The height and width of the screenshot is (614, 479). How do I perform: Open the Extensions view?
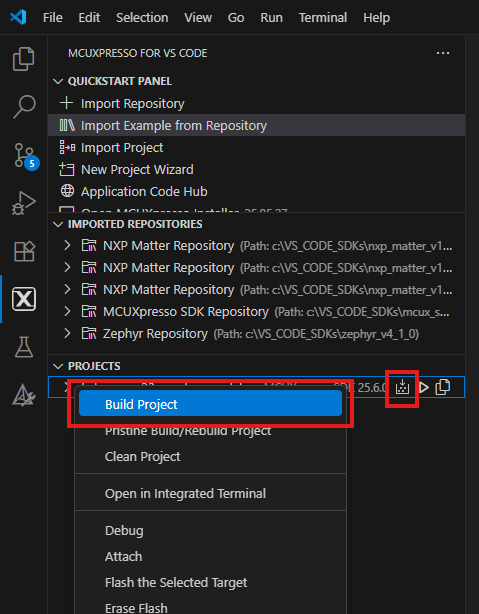(x=24, y=251)
